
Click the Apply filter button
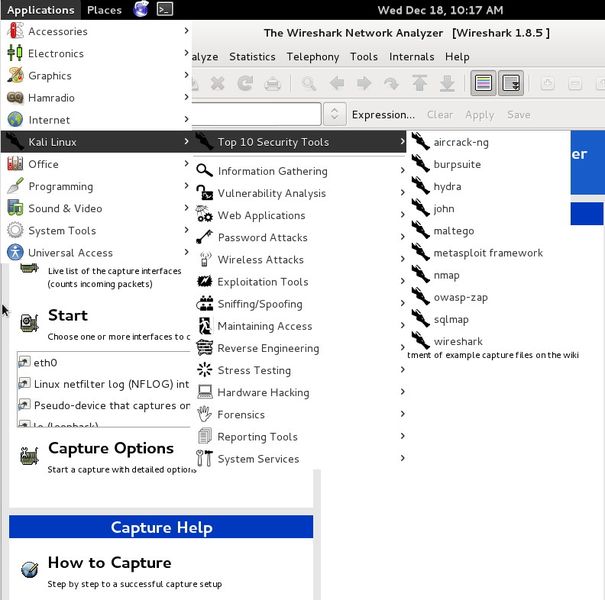tap(480, 115)
